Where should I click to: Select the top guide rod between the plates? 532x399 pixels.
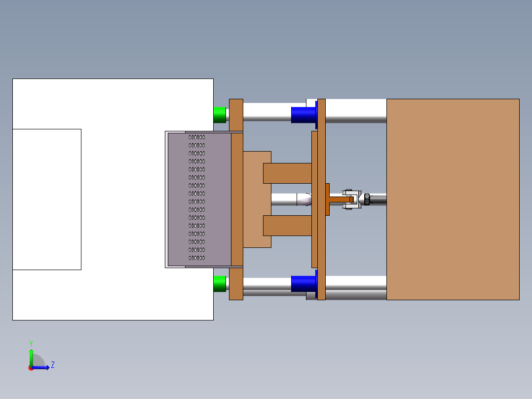click(x=267, y=112)
